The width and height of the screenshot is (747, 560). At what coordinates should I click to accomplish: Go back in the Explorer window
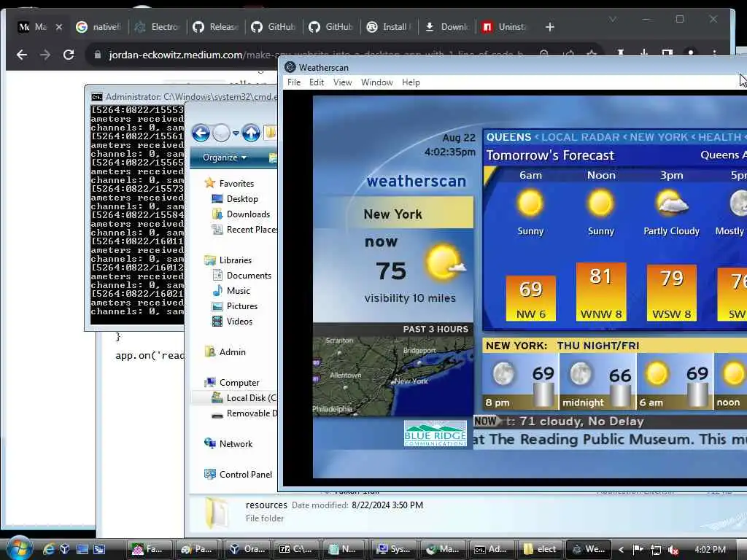(201, 133)
